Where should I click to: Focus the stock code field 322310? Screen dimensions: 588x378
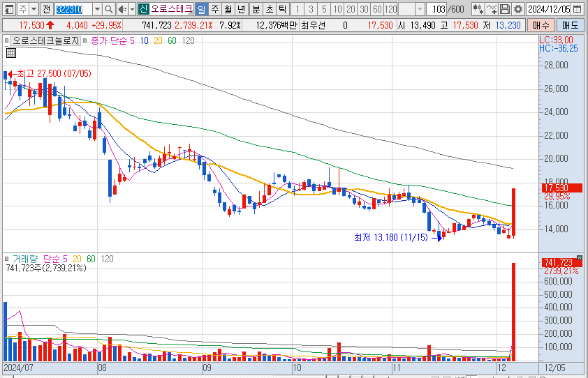74,9
